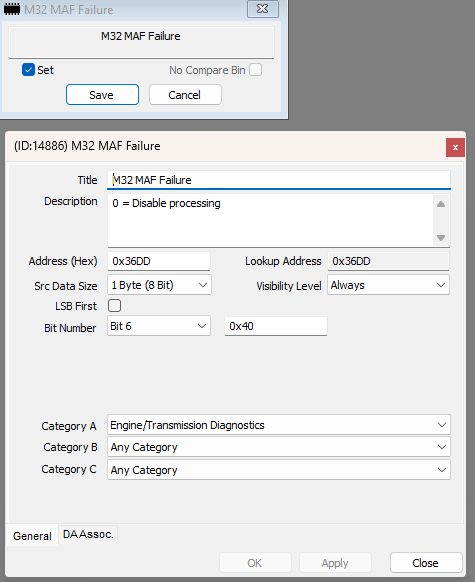Click the Save button
This screenshot has height=582, width=475.
pos(102,95)
